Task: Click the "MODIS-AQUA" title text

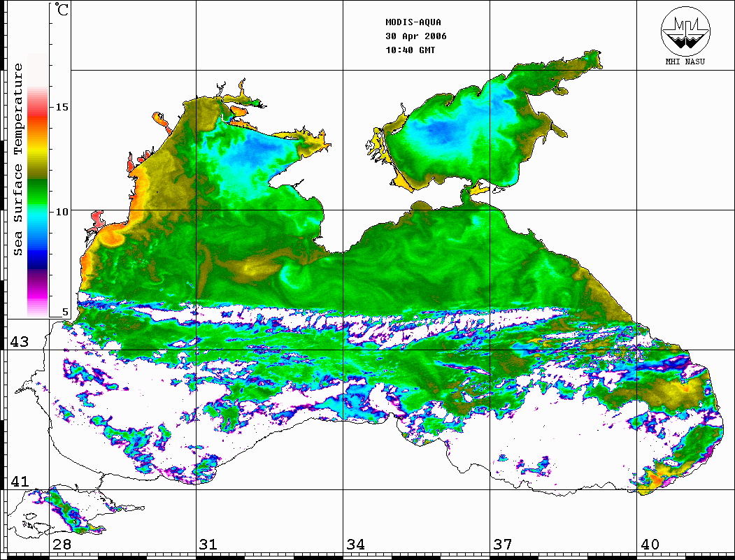Action: 413,22
